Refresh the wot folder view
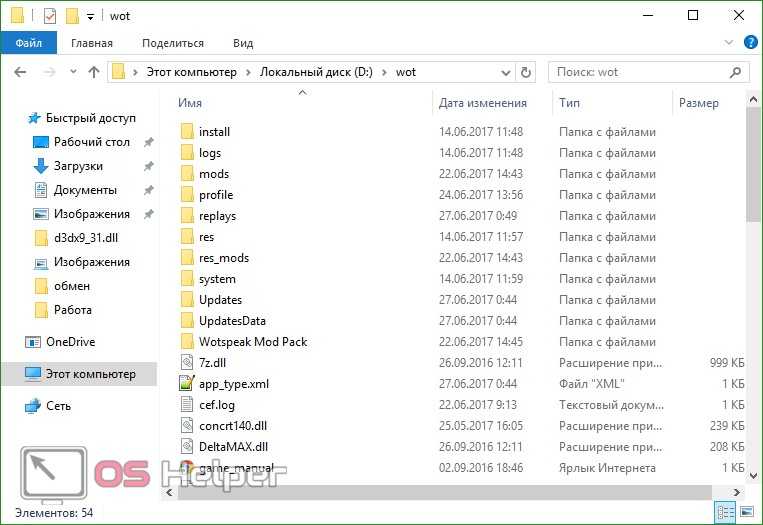This screenshot has height=525, width=763. (x=526, y=72)
